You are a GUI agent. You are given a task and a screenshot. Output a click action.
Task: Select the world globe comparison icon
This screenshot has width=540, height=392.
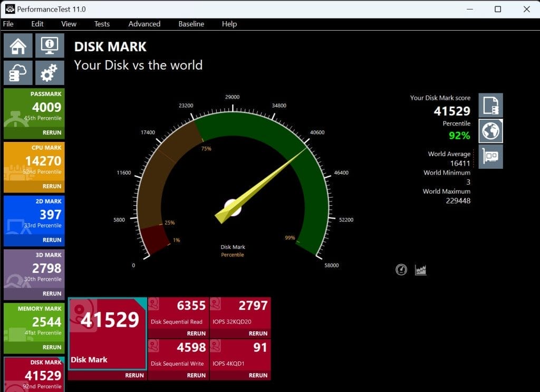pyautogui.click(x=490, y=131)
